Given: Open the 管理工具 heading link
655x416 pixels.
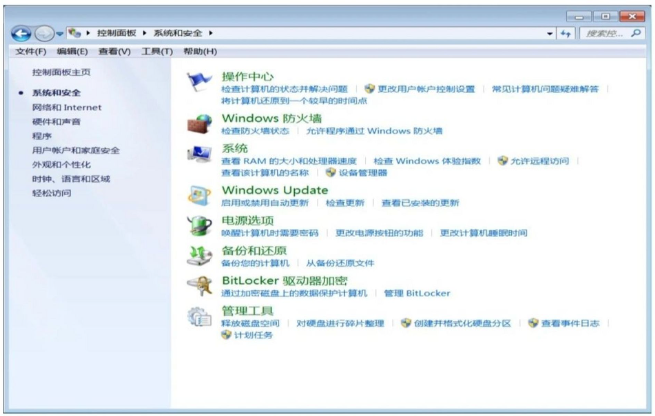Looking at the screenshot, I should pos(248,311).
